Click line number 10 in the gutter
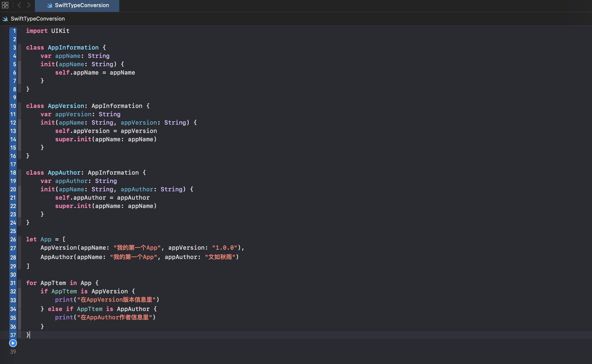Viewport: 592px width, 364px height. tap(13, 106)
